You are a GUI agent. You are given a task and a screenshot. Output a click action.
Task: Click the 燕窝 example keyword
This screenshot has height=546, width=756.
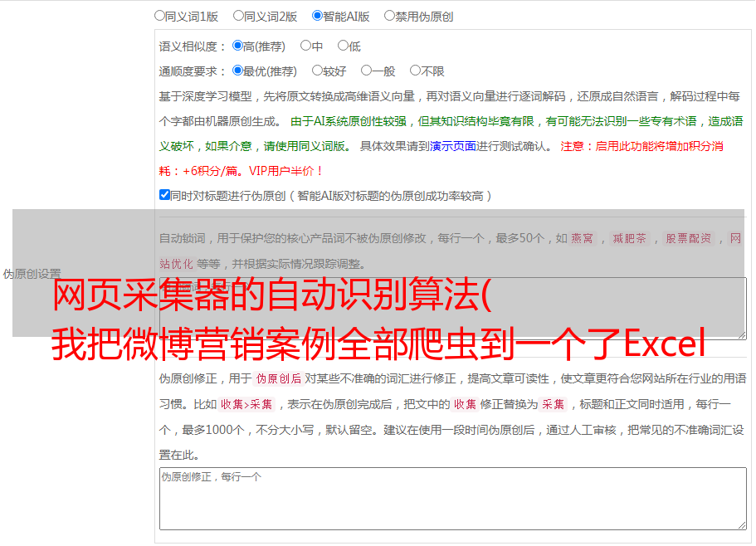click(582, 238)
